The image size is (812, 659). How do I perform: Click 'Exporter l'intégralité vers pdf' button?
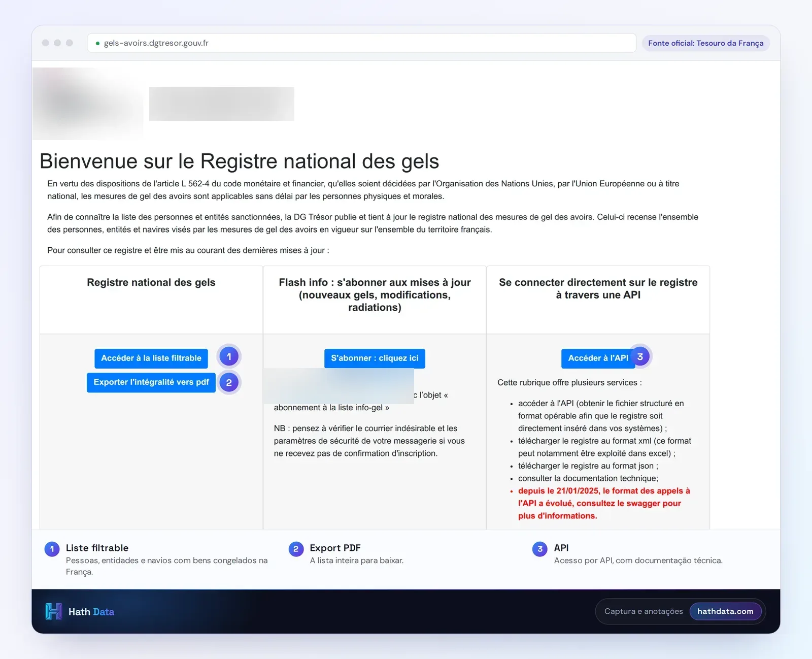coord(151,382)
